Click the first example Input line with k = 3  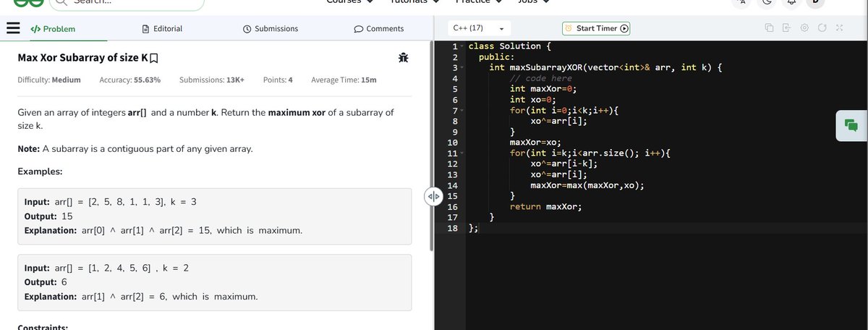click(x=111, y=201)
